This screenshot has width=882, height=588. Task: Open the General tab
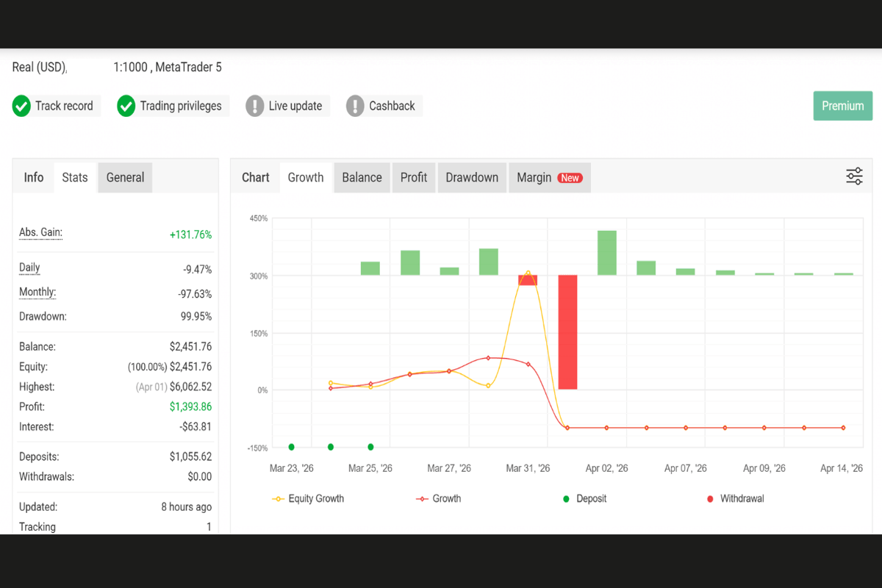click(x=125, y=177)
